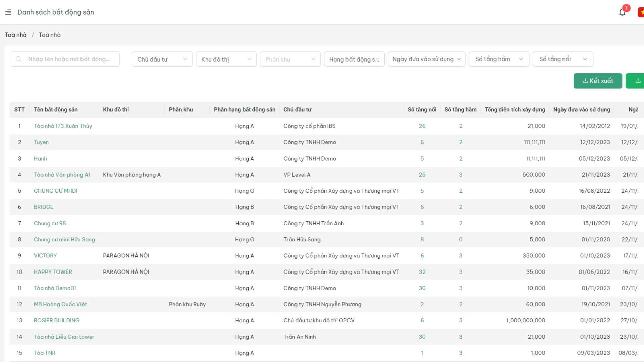644x362 pixels.
Task: Open the Phân khu filter dropdown
Action: 290,59
